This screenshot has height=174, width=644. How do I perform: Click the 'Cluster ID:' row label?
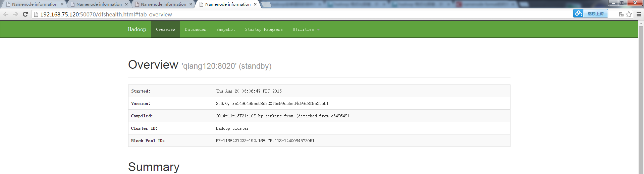(144, 128)
